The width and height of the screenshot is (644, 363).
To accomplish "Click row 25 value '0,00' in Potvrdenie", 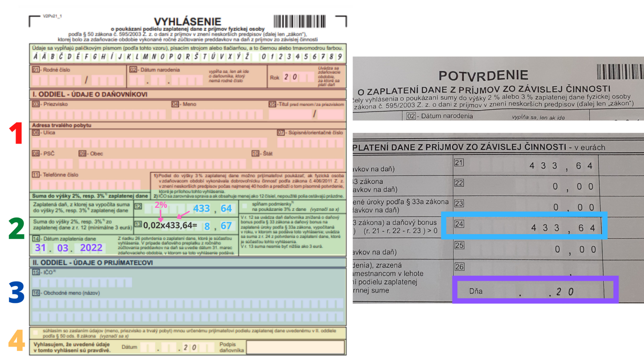I will coord(575,249).
